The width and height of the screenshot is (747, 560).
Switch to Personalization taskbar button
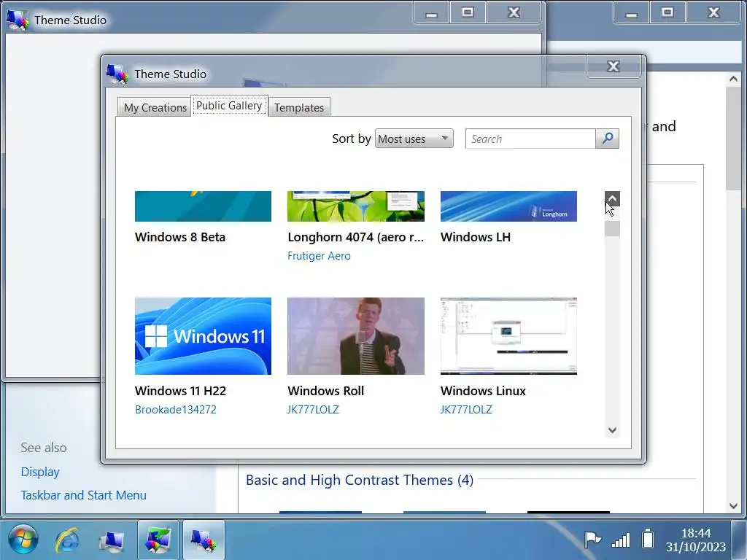[x=158, y=540]
